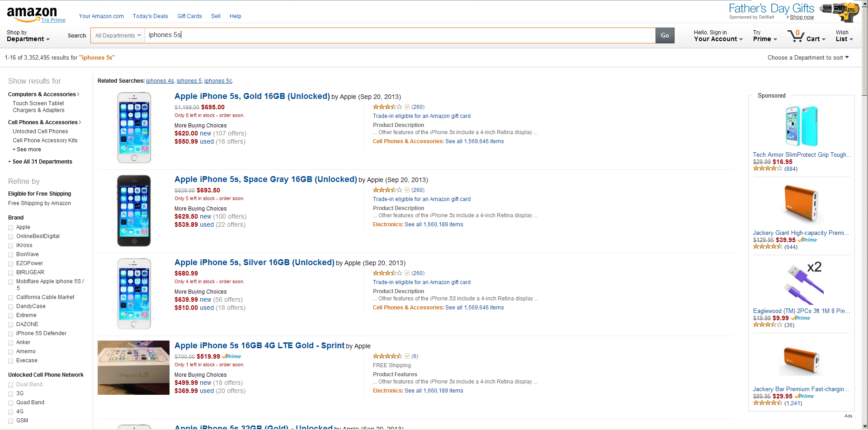Open iPhone 5s Gold product image
The width and height of the screenshot is (868, 430).
pyautogui.click(x=134, y=127)
